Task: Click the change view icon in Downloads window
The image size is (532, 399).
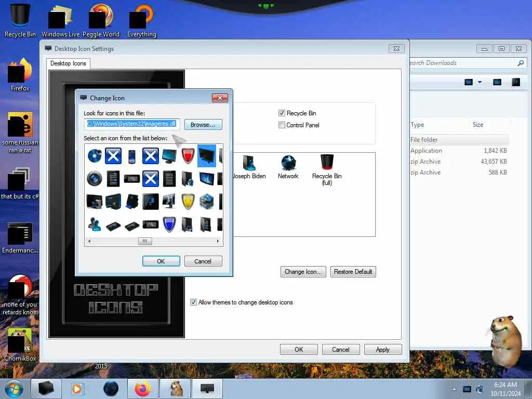Action: 469,82
